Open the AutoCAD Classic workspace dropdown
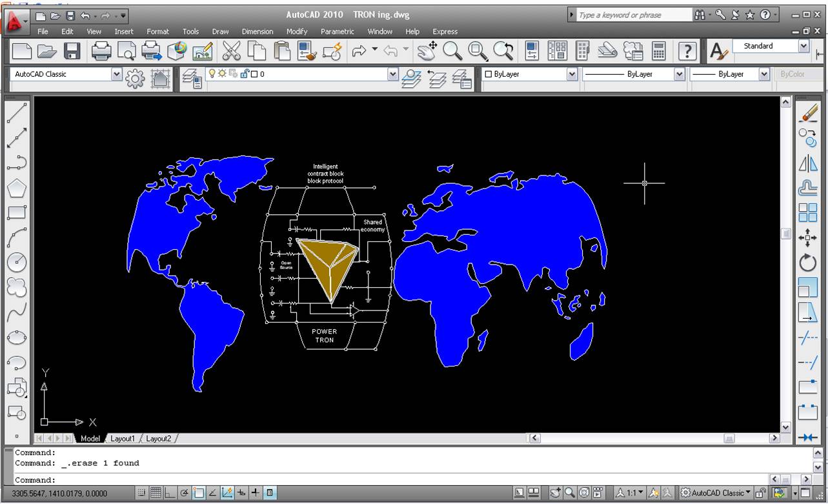The height and width of the screenshot is (504, 828). tap(116, 74)
